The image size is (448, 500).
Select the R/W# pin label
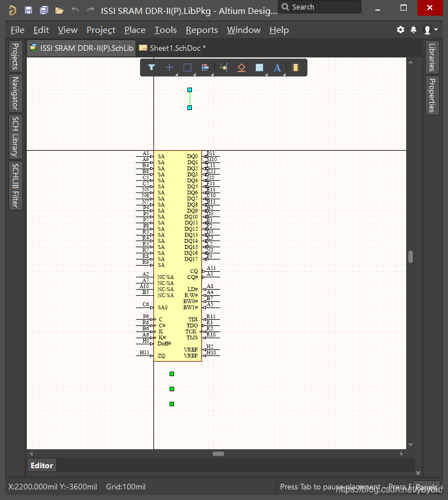(x=191, y=295)
